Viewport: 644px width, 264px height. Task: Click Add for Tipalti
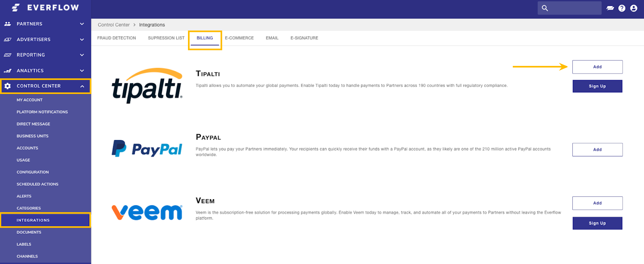tap(597, 67)
